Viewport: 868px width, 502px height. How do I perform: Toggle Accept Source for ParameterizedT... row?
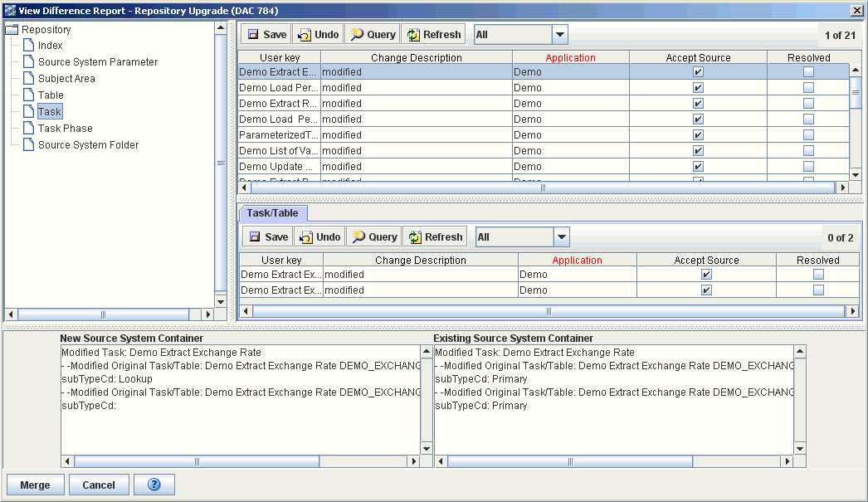[x=698, y=135]
